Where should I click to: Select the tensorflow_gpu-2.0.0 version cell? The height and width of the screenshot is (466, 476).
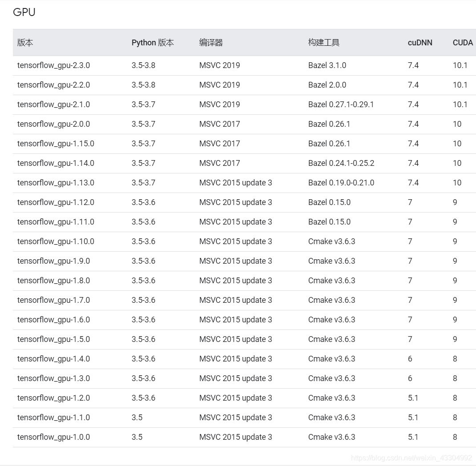point(53,124)
